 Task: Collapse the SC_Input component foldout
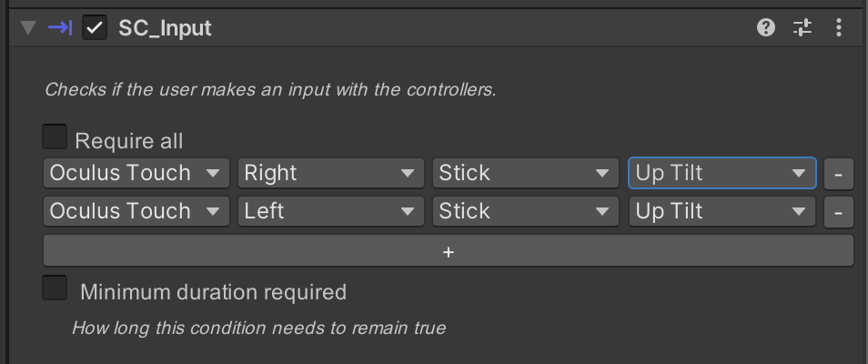coord(28,28)
